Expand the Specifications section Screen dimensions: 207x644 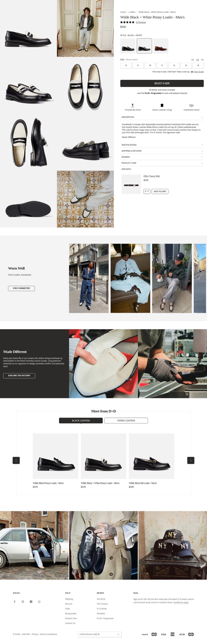point(162,145)
